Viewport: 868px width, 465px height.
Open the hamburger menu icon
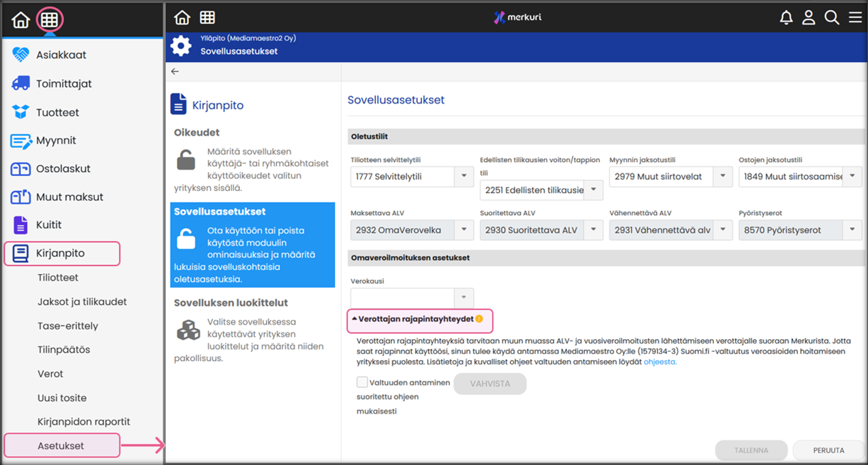point(855,17)
